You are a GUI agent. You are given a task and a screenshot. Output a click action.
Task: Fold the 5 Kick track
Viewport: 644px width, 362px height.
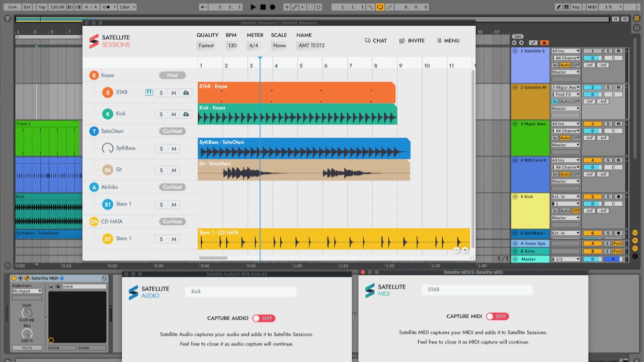point(515,197)
